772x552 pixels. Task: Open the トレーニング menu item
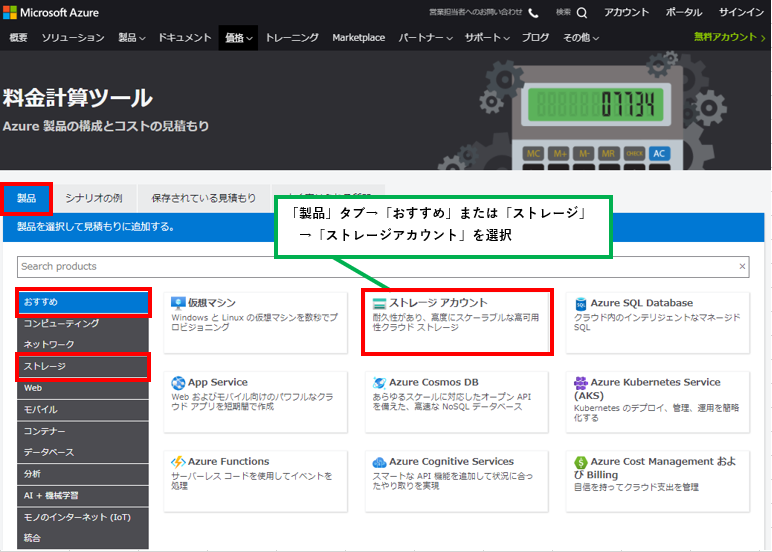point(292,37)
